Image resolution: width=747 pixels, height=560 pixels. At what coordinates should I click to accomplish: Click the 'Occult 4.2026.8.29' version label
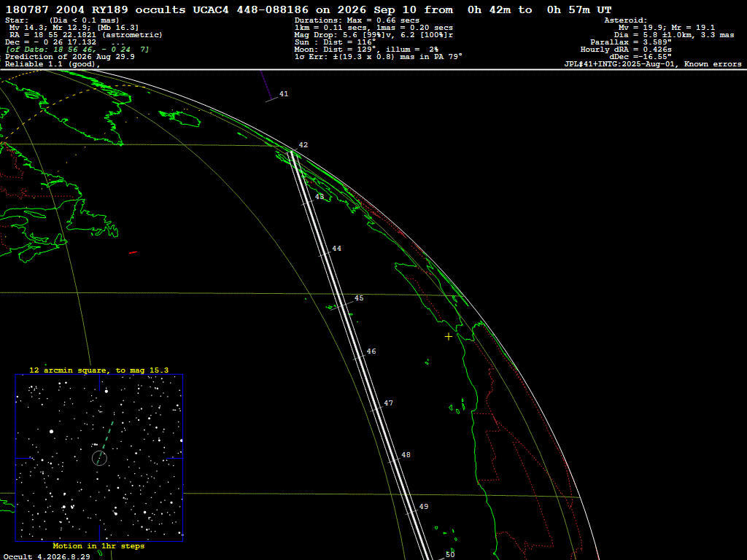pyautogui.click(x=47, y=556)
